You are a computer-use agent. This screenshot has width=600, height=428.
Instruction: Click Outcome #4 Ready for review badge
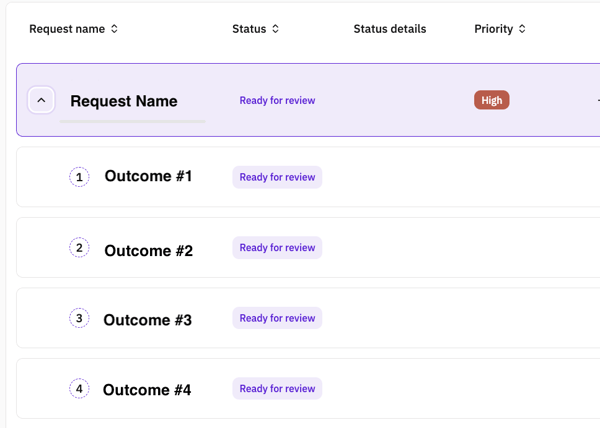click(x=277, y=389)
